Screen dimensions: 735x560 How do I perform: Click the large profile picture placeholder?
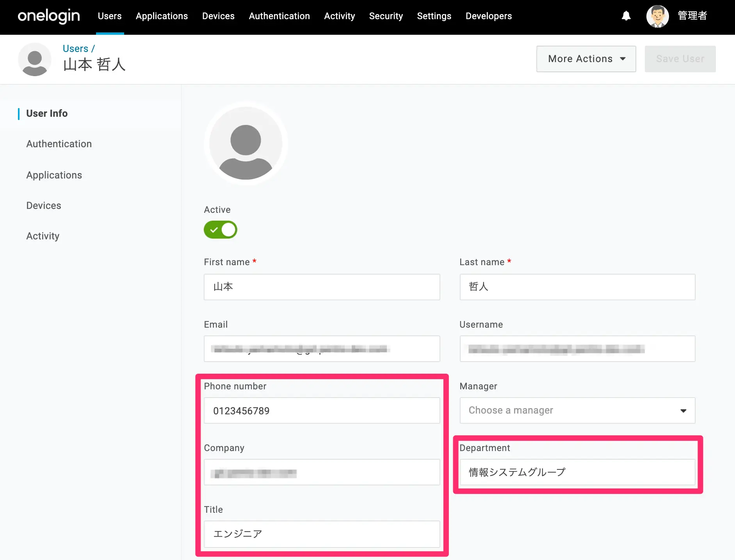pyautogui.click(x=246, y=143)
